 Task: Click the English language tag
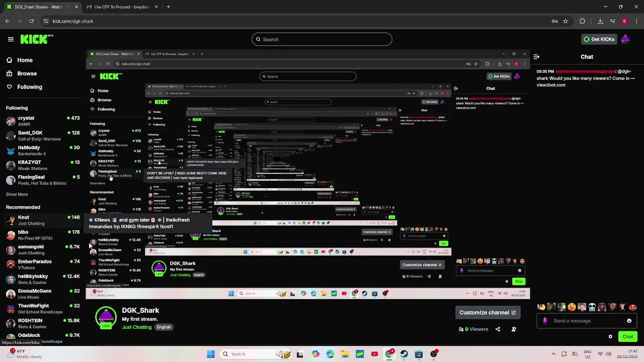point(164,327)
